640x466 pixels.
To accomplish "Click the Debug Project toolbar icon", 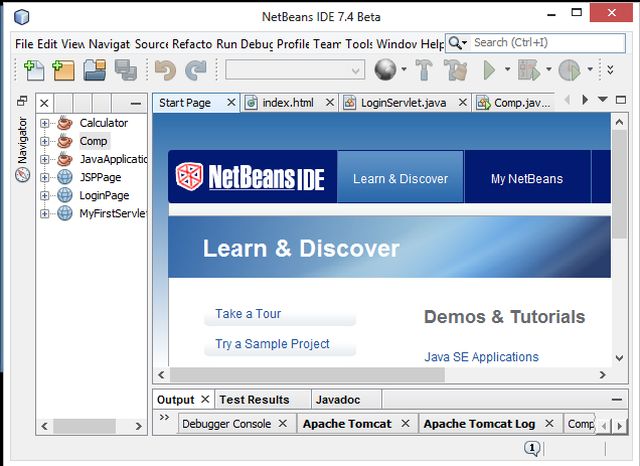I will point(529,70).
